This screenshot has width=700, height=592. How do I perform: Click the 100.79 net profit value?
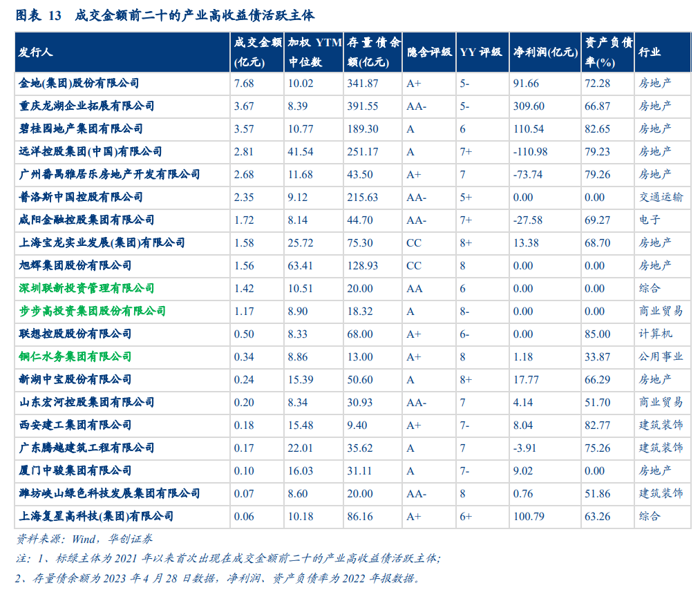coord(529,516)
